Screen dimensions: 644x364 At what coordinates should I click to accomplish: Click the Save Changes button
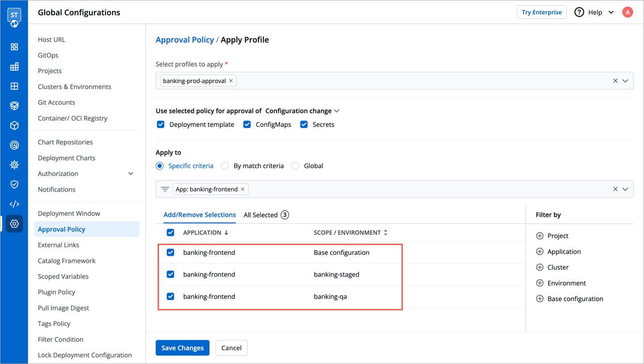point(182,348)
